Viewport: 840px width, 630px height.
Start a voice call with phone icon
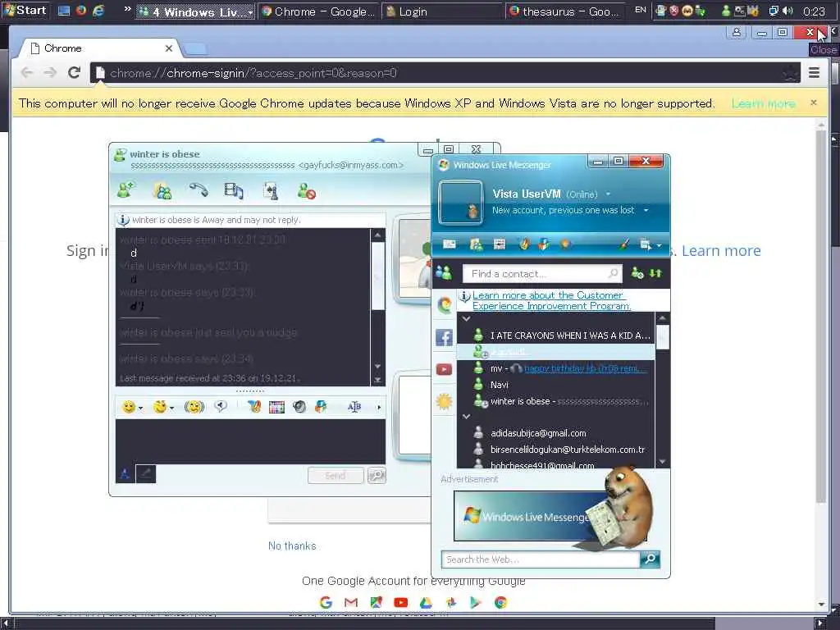pos(199,189)
